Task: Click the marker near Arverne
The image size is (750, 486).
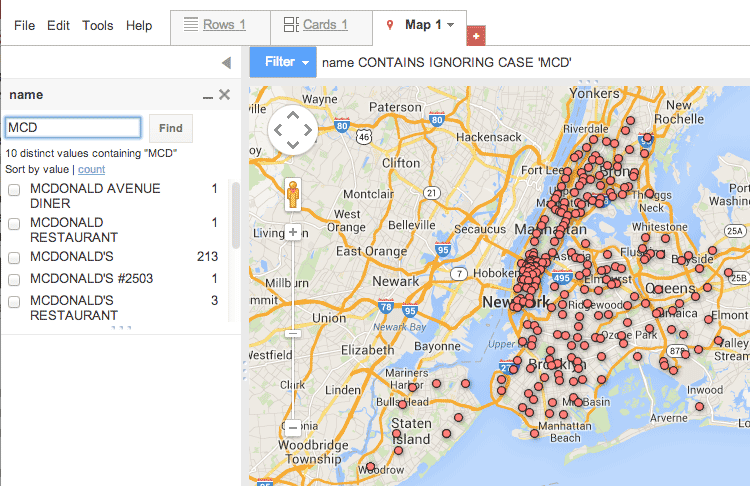Action: point(699,407)
